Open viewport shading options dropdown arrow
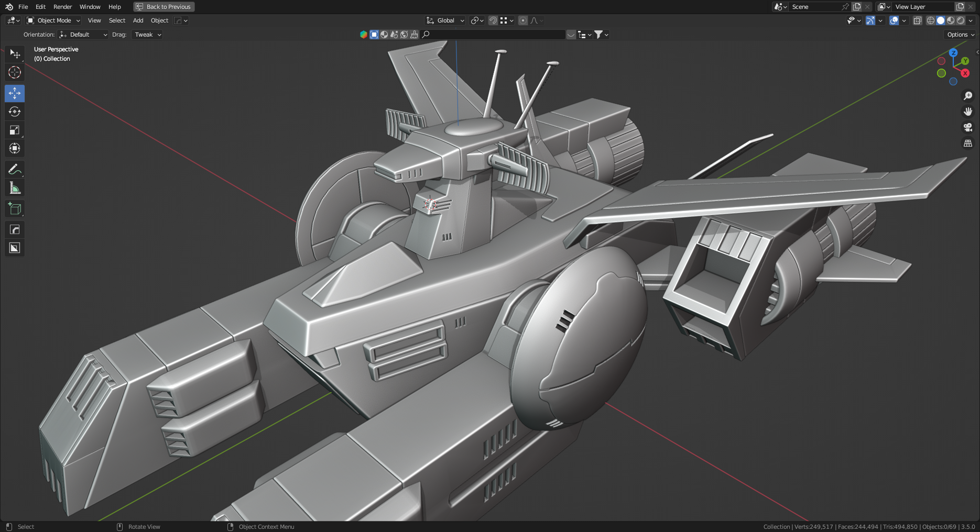Screen dimensions: 980x532 click(971, 20)
